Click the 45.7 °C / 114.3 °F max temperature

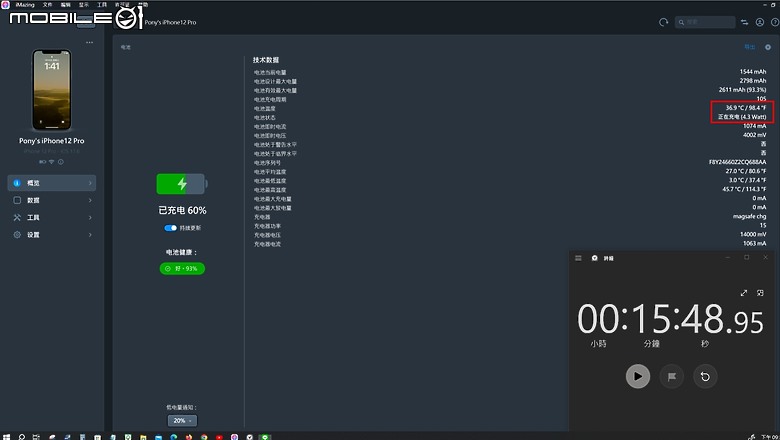click(744, 189)
